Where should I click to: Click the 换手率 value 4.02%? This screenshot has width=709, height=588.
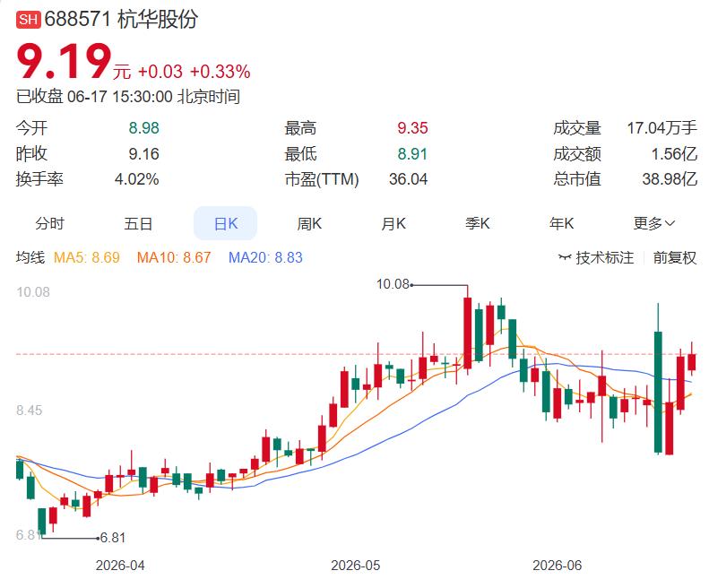pyautogui.click(x=136, y=179)
